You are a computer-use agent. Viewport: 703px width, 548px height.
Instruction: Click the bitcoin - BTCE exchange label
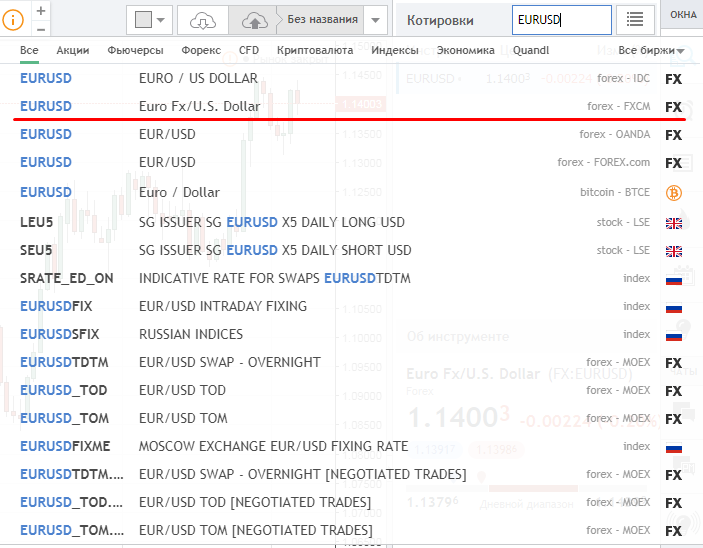pos(615,192)
